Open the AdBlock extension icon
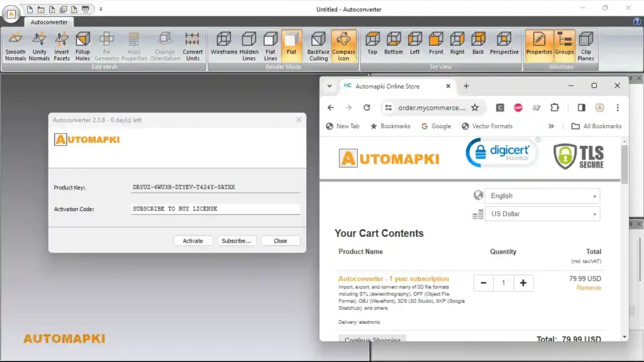Image resolution: width=644 pixels, height=362 pixels. (x=518, y=107)
